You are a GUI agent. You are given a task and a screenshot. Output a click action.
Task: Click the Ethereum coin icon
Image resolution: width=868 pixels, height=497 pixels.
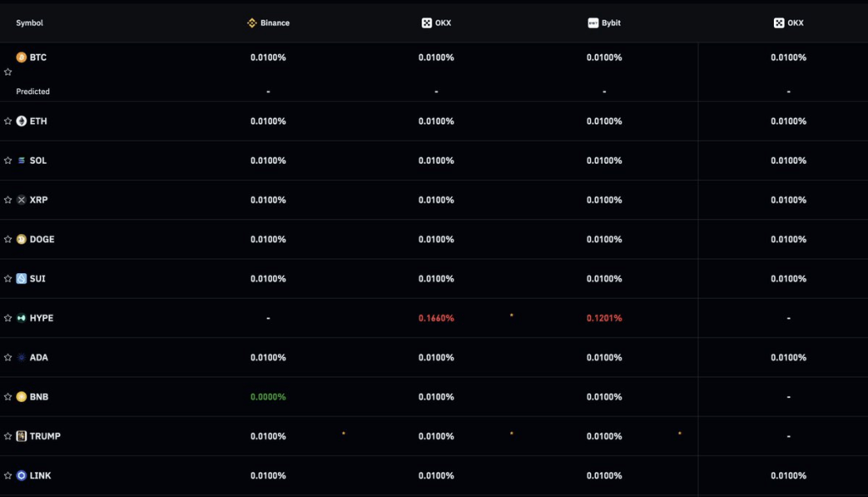coord(21,121)
